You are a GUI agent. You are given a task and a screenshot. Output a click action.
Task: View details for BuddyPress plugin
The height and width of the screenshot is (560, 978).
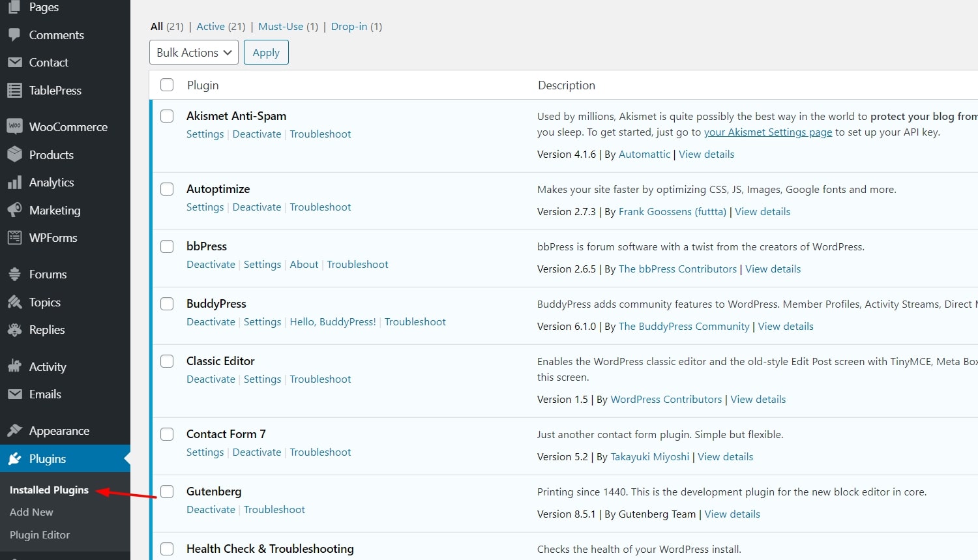(x=786, y=327)
